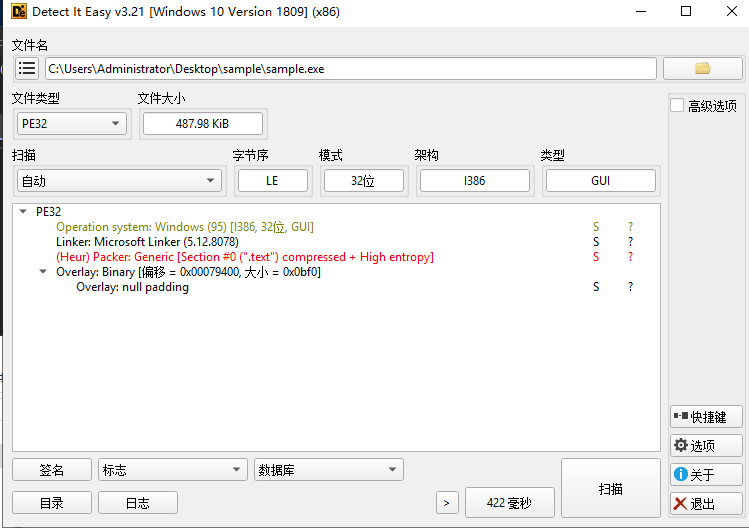Enable the 高级选项 checkbox
This screenshot has height=528, width=749.
click(677, 105)
